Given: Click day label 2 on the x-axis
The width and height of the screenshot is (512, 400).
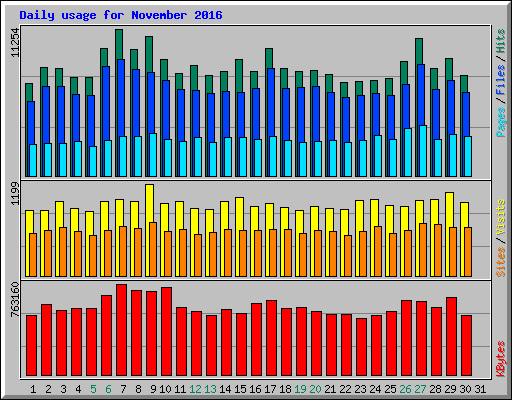Looking at the screenshot, I should tap(48, 389).
